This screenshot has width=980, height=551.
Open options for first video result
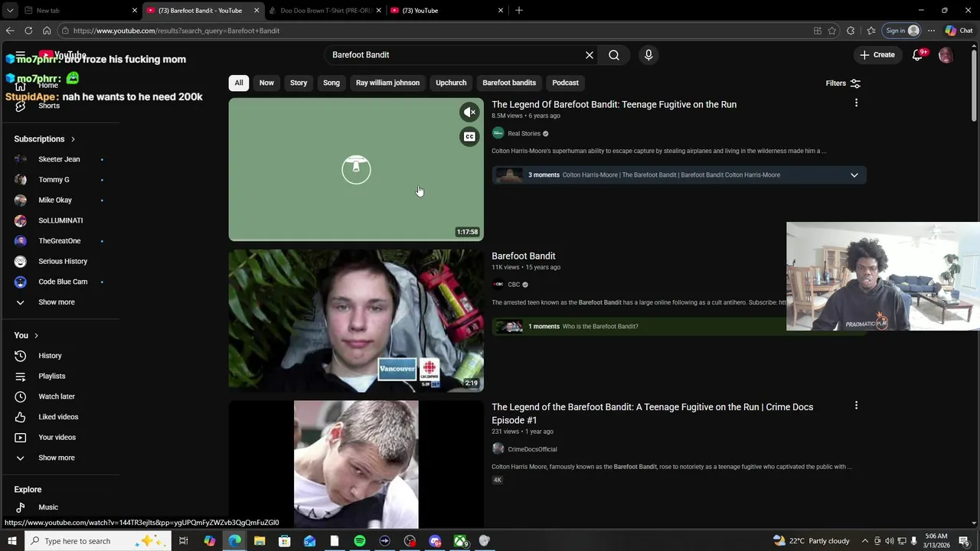[856, 103]
